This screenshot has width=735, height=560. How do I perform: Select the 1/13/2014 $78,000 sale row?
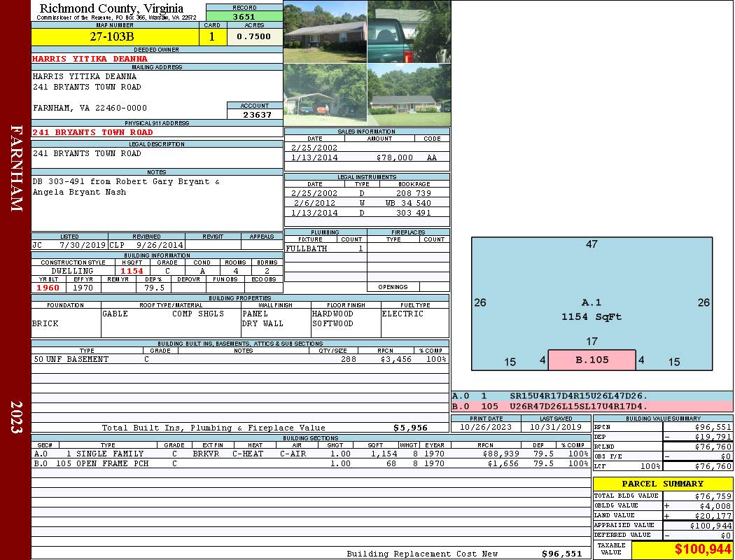[366, 158]
